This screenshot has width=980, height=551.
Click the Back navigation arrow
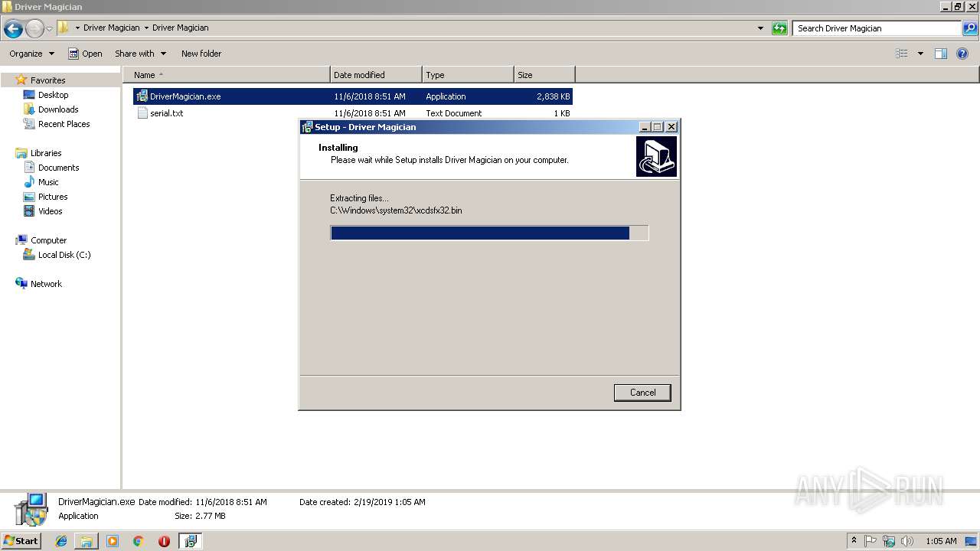point(13,29)
